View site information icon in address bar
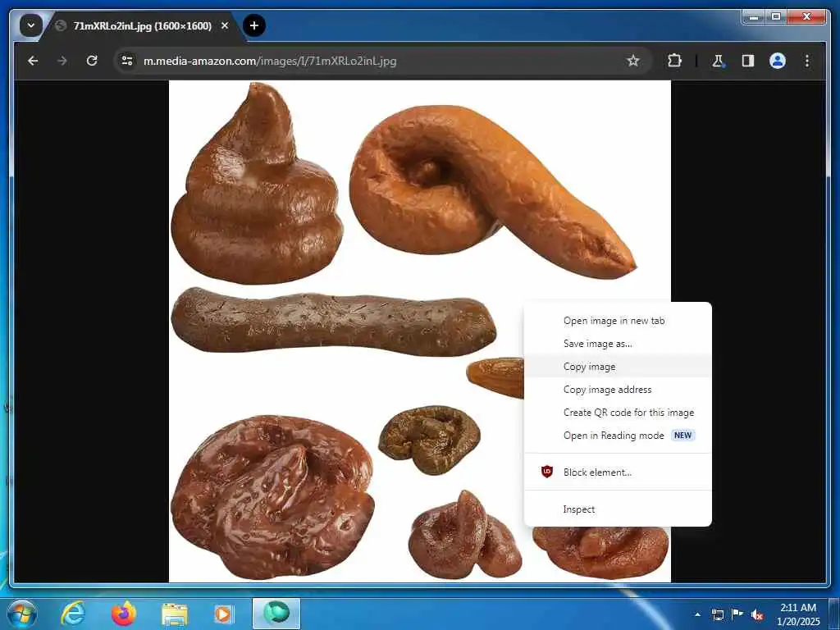840x630 pixels. click(127, 61)
